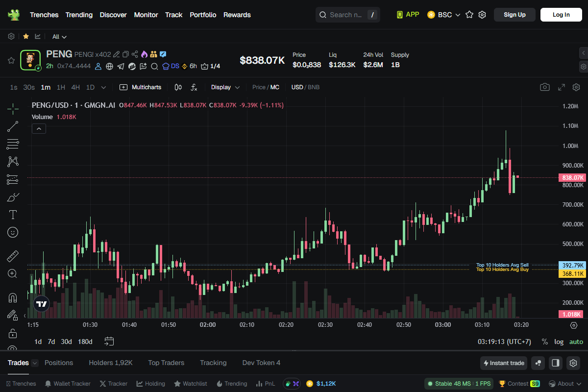
Task: Favorite the PENG token star
Action: (11, 60)
